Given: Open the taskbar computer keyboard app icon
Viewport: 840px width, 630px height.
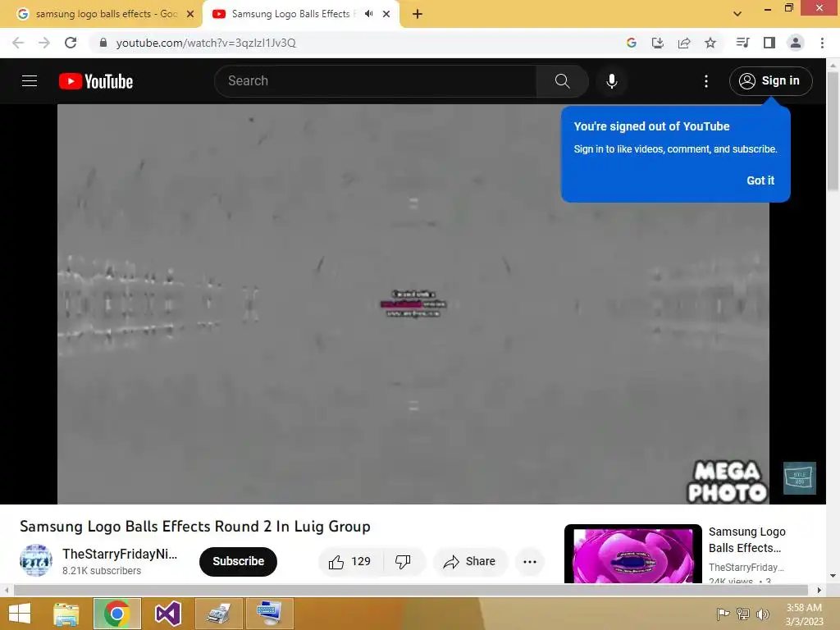Looking at the screenshot, I should (x=269, y=614).
